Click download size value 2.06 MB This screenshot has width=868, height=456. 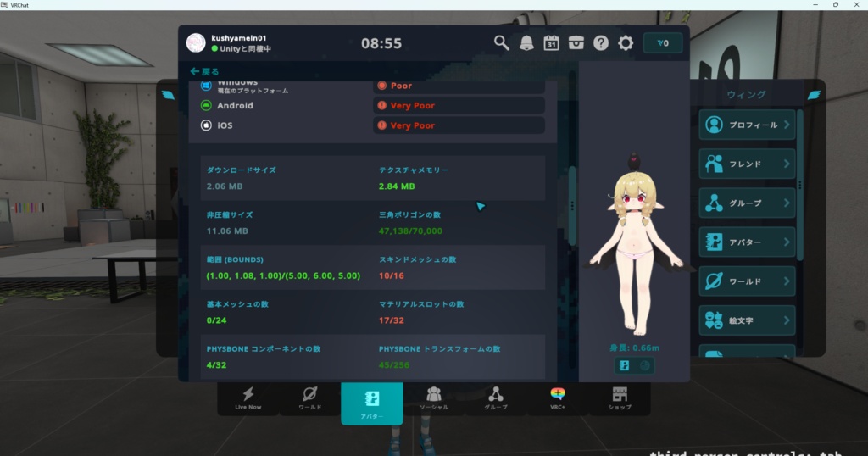pos(224,186)
